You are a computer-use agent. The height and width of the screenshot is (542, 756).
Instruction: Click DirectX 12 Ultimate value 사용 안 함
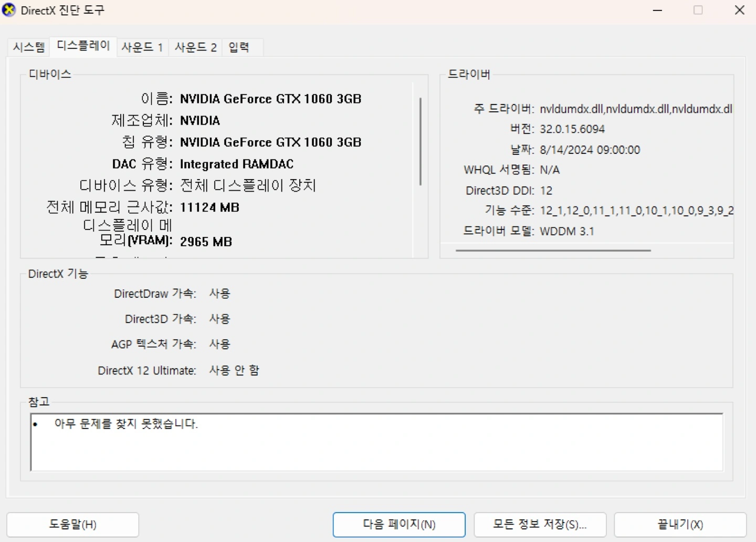234,370
